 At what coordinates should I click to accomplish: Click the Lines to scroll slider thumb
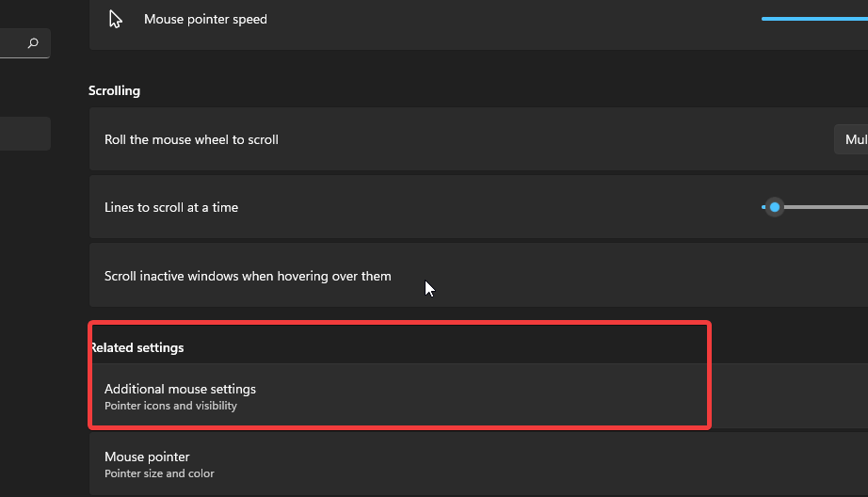(x=775, y=207)
